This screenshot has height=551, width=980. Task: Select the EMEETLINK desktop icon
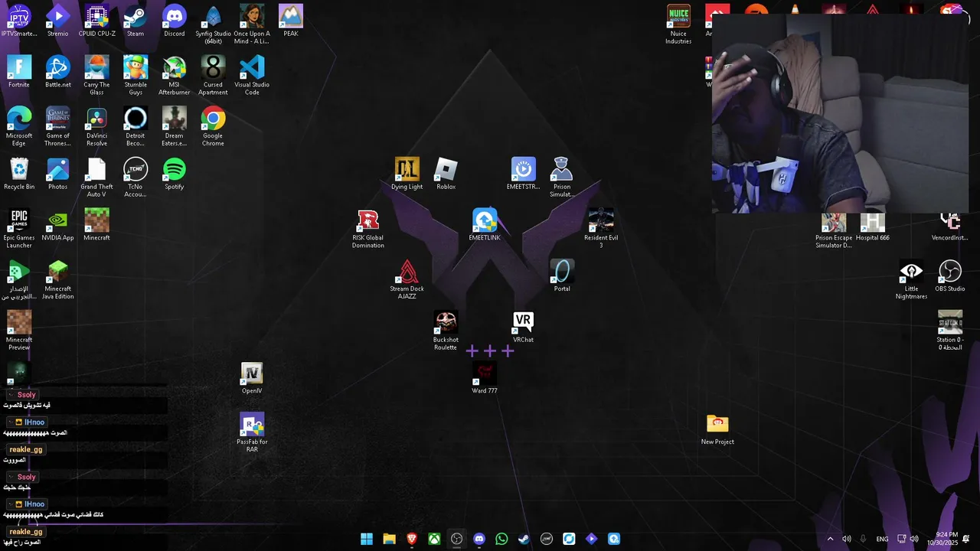pos(485,225)
